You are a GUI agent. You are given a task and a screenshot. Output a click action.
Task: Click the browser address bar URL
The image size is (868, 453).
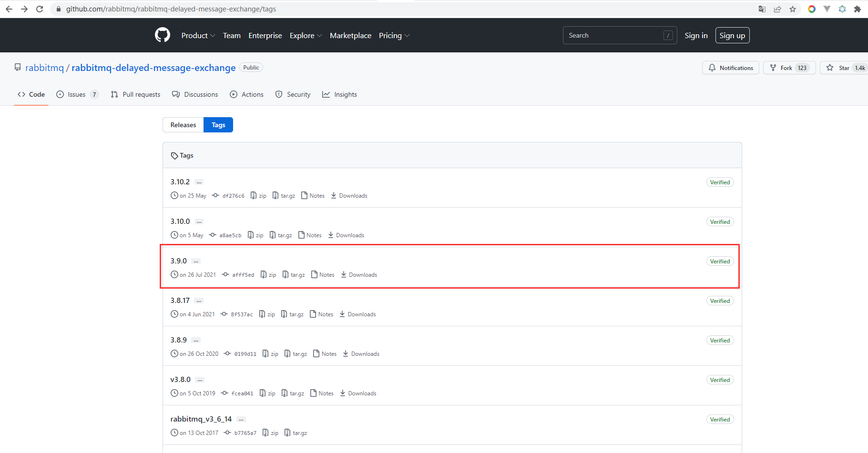[171, 9]
